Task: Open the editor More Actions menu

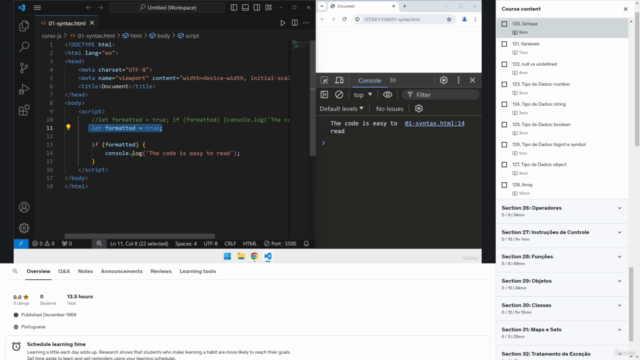Action: (x=306, y=23)
